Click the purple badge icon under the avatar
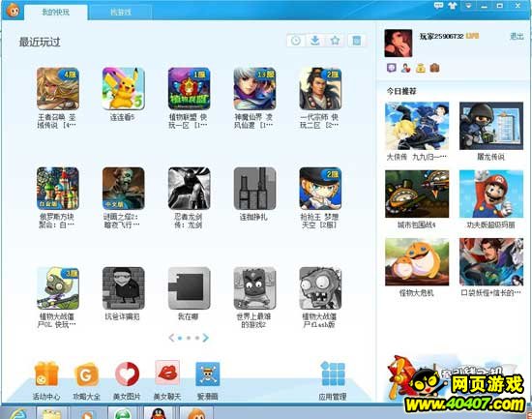 click(392, 68)
